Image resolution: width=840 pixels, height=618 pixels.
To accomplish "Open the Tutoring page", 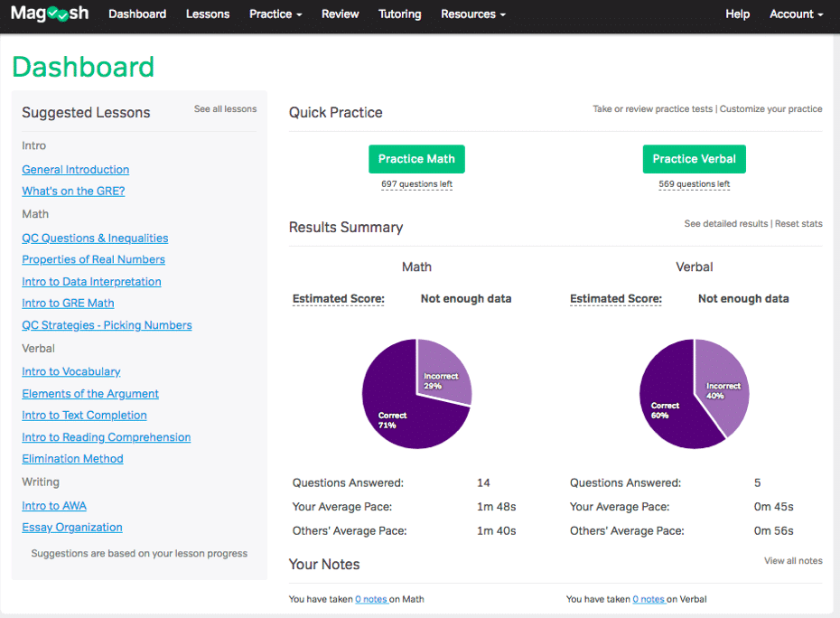I will tap(399, 14).
